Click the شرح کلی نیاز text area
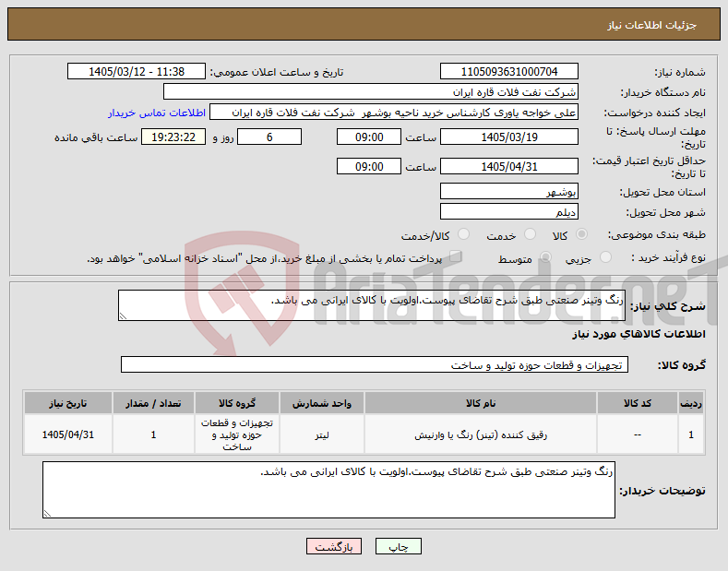This screenshot has width=728, height=571. 372,305
